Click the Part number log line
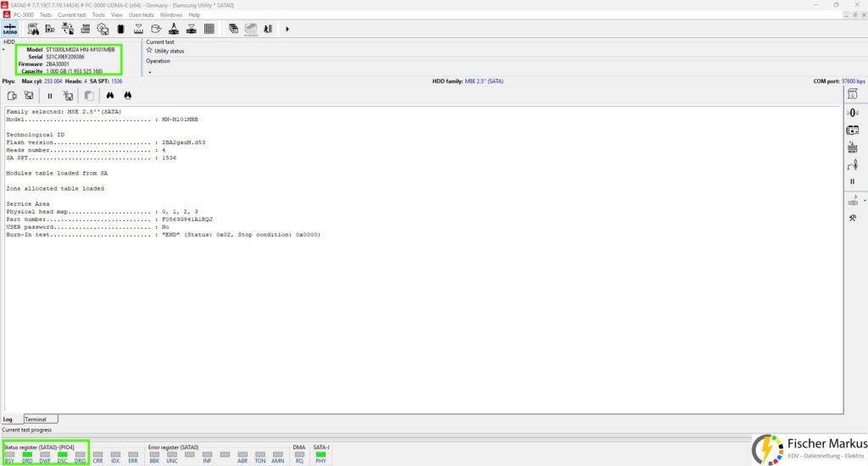 pos(109,219)
